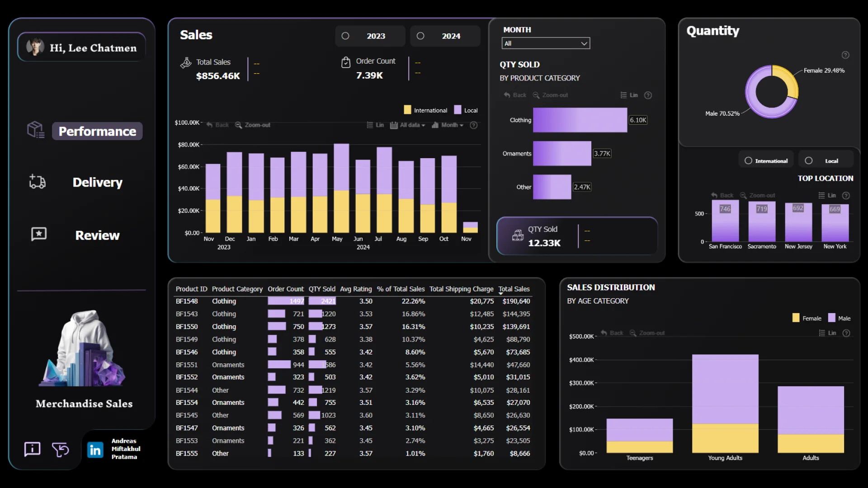Toggle Lin scale on Sales Distribution chart
Screen dimensions: 868x488
click(828, 333)
